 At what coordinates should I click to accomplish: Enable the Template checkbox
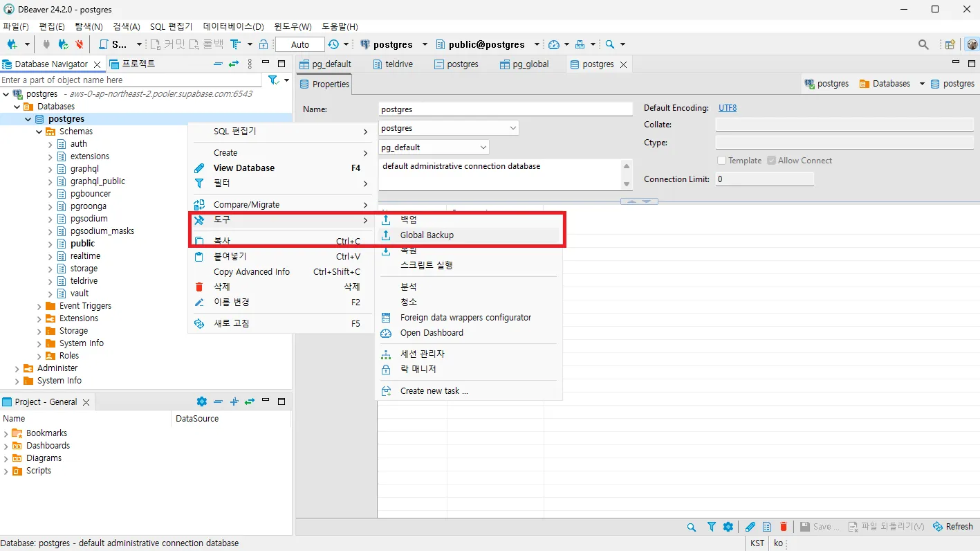pos(721,160)
